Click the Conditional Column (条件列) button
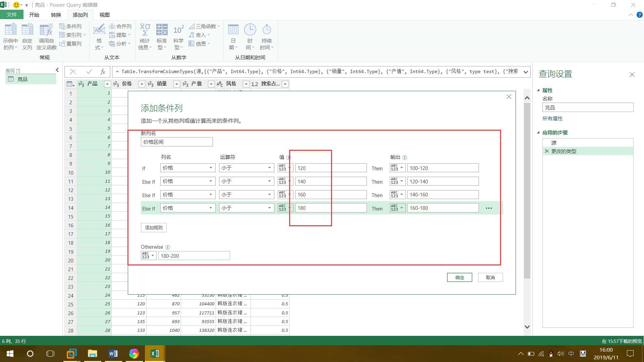Viewport: 644px width, 362px height. pos(70,26)
